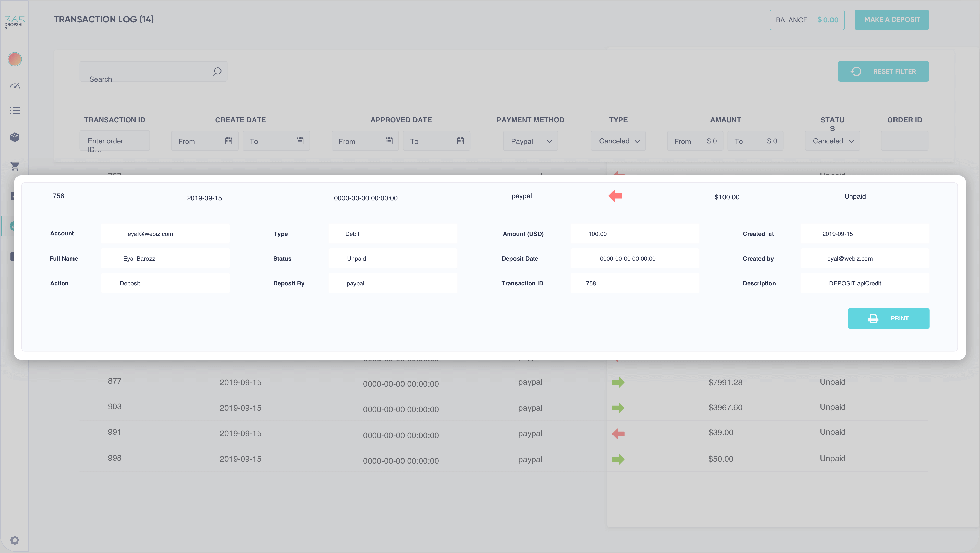Open the list menu icon in sidebar

15,110
